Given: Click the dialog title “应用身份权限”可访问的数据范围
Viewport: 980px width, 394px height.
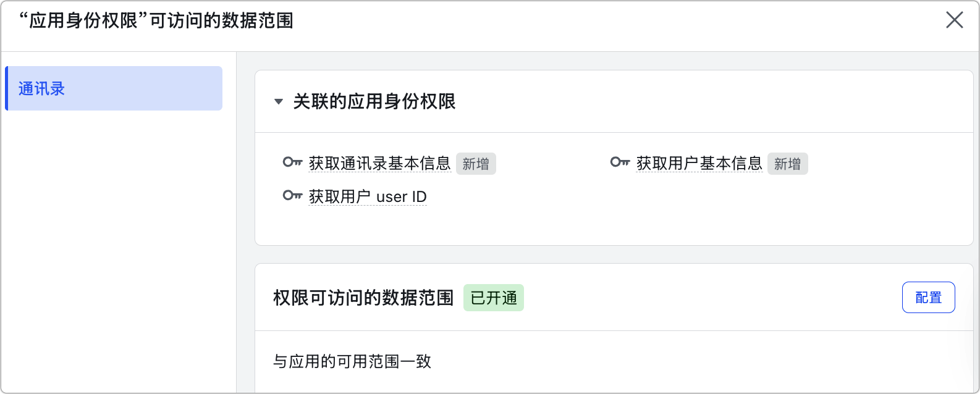Looking at the screenshot, I should click(156, 21).
